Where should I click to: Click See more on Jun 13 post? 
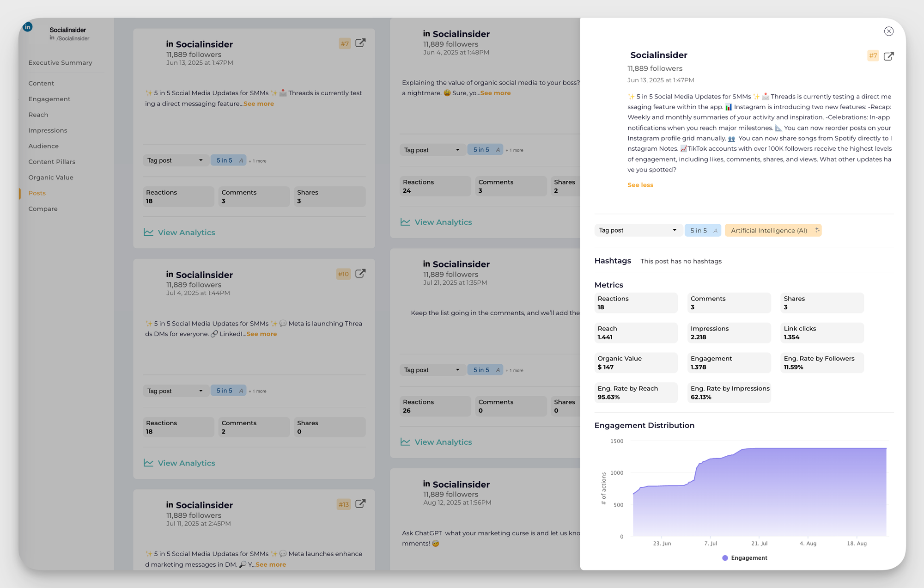coord(259,104)
